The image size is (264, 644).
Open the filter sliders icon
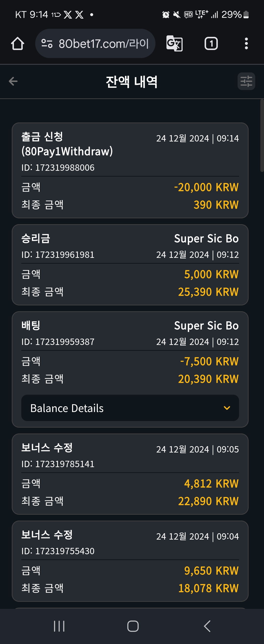point(246,81)
